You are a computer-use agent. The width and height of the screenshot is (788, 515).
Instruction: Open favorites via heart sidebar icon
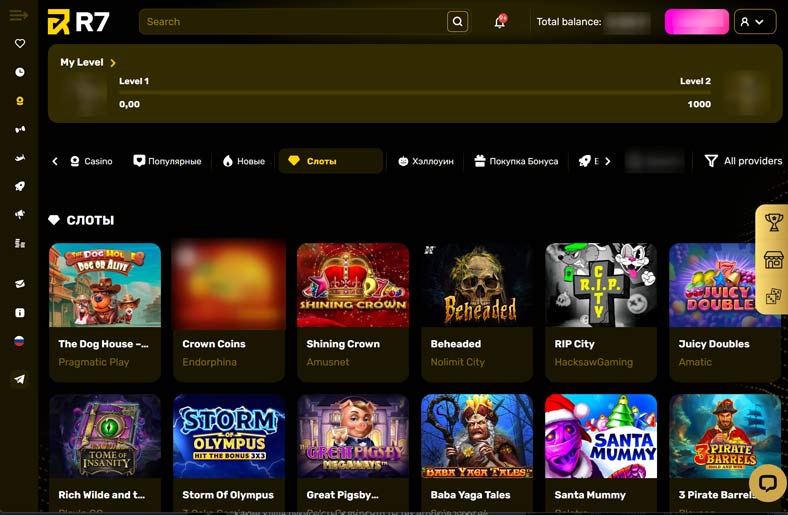20,44
